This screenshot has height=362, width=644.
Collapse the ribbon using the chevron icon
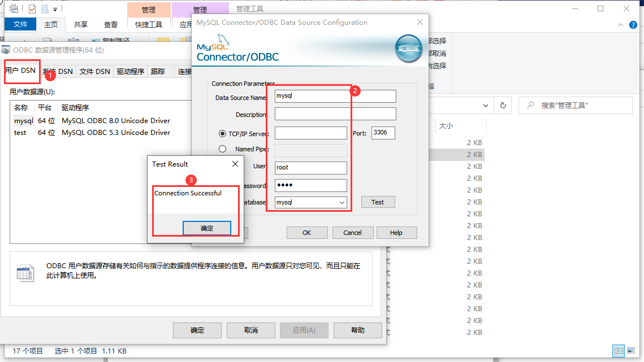(x=621, y=25)
